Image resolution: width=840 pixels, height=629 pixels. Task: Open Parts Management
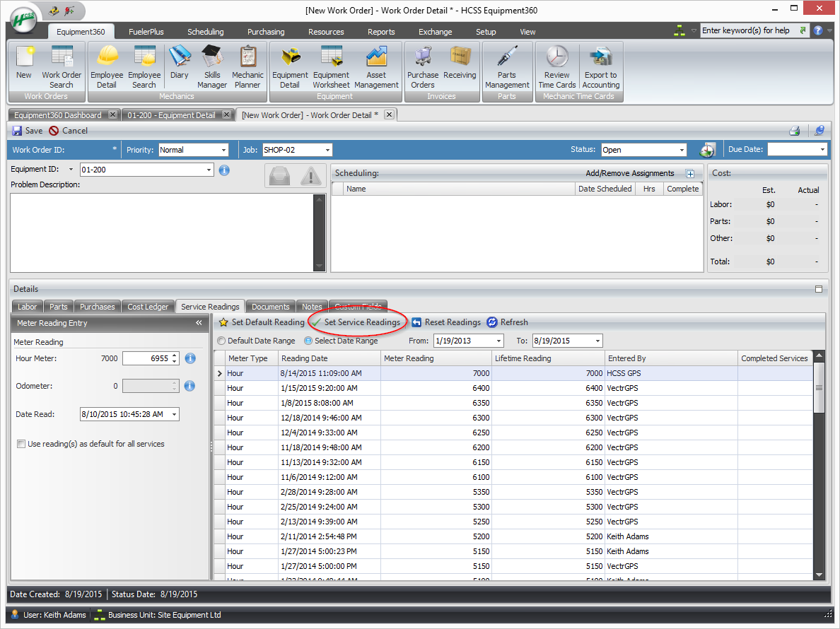(x=507, y=67)
